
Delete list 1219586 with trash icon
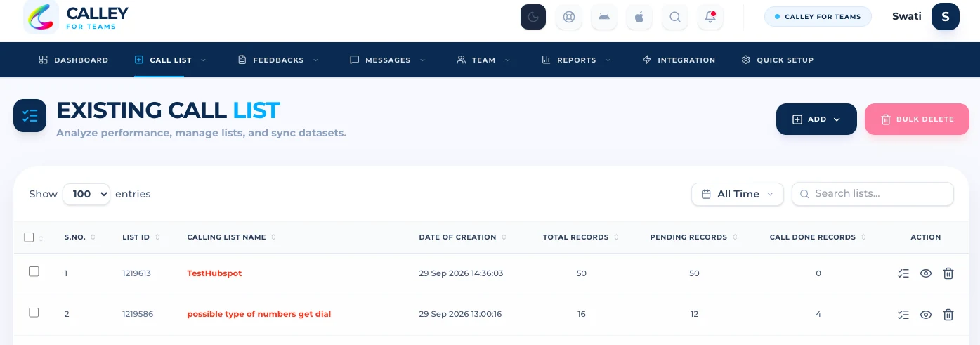[x=948, y=314]
